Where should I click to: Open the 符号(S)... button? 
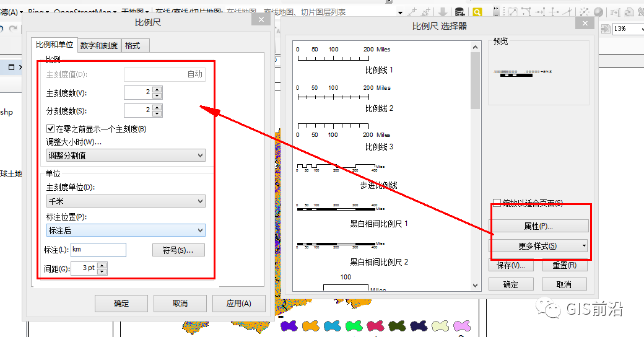click(178, 250)
